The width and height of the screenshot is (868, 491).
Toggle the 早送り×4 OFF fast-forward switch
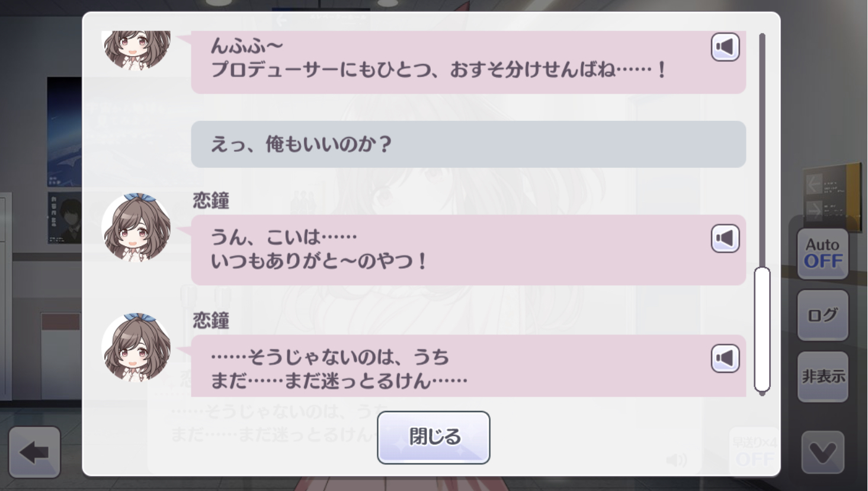pos(754,452)
